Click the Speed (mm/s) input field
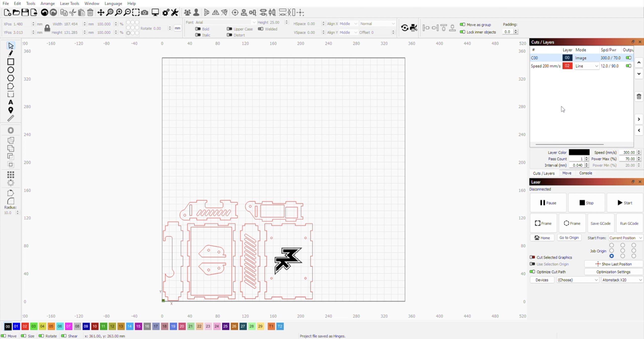 (x=628, y=152)
